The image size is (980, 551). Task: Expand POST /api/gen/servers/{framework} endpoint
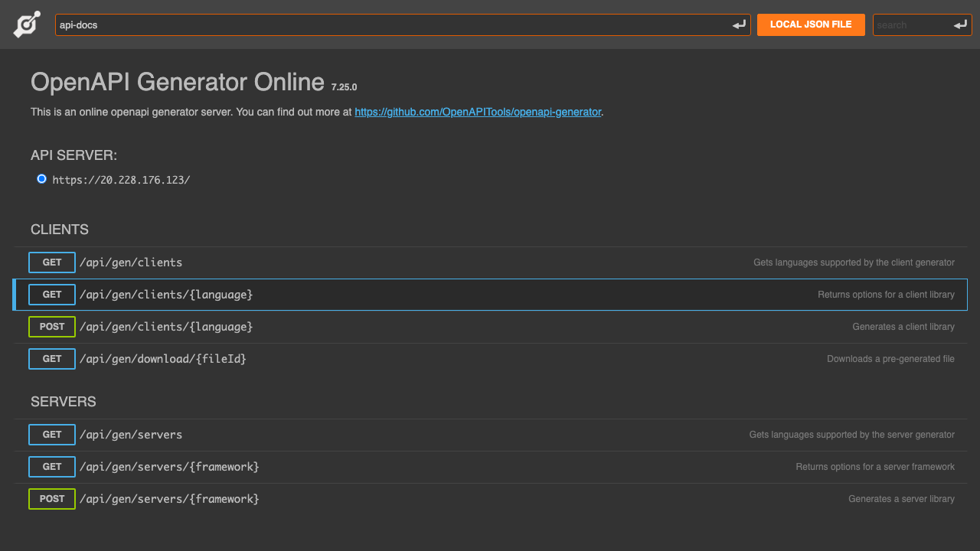(x=491, y=499)
